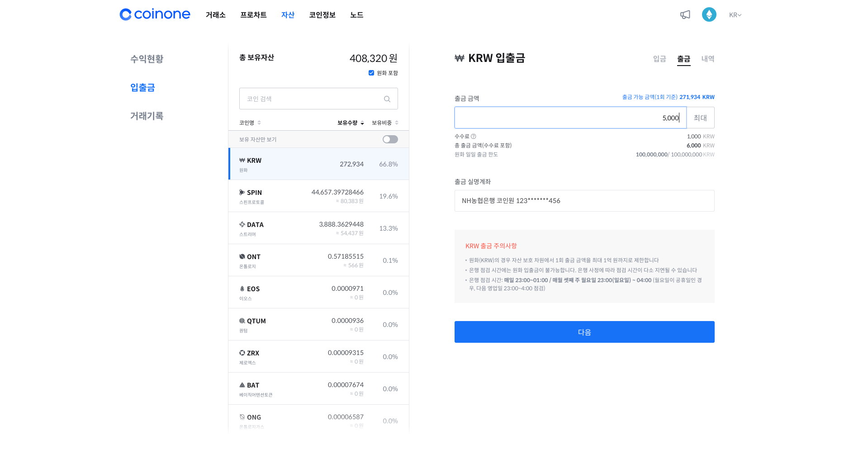This screenshot has height=454, width=868.
Task: Open the 코인정보 menu
Action: coord(322,15)
